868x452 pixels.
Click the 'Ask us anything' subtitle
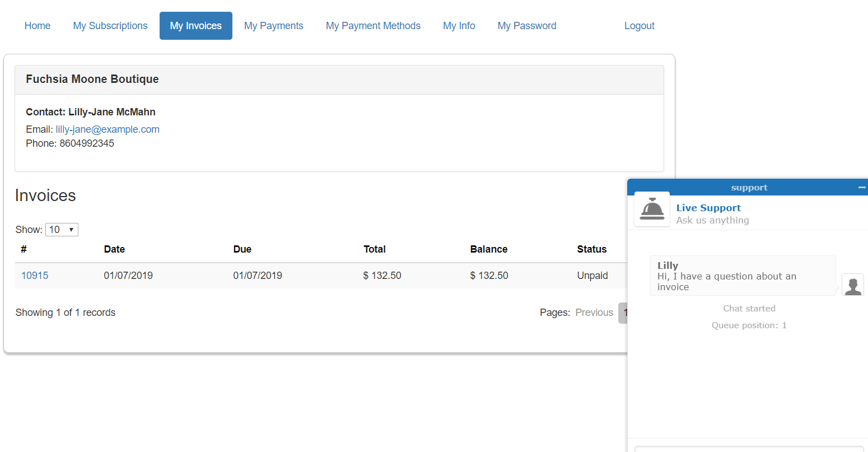(712, 220)
